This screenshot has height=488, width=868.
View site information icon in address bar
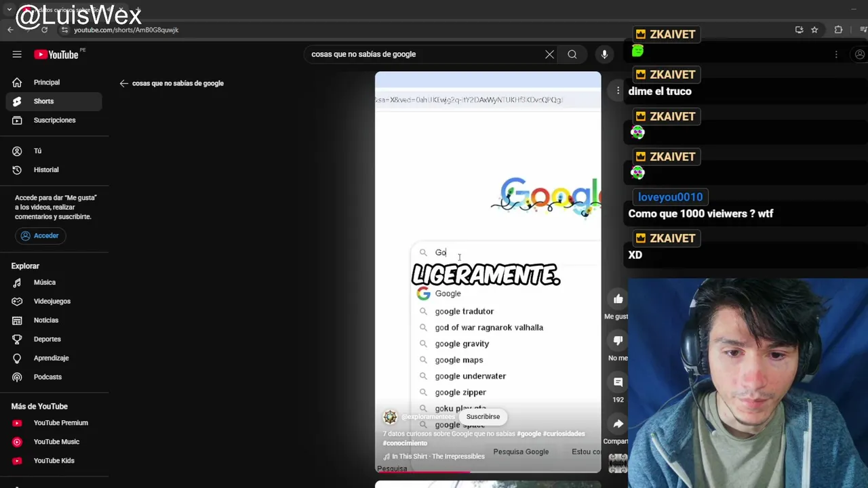[x=64, y=30]
